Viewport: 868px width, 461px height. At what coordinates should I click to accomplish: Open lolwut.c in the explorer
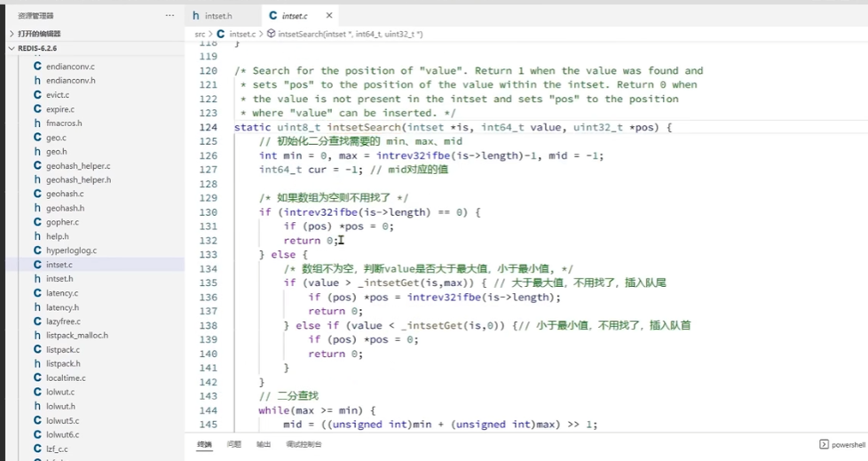[60, 392]
